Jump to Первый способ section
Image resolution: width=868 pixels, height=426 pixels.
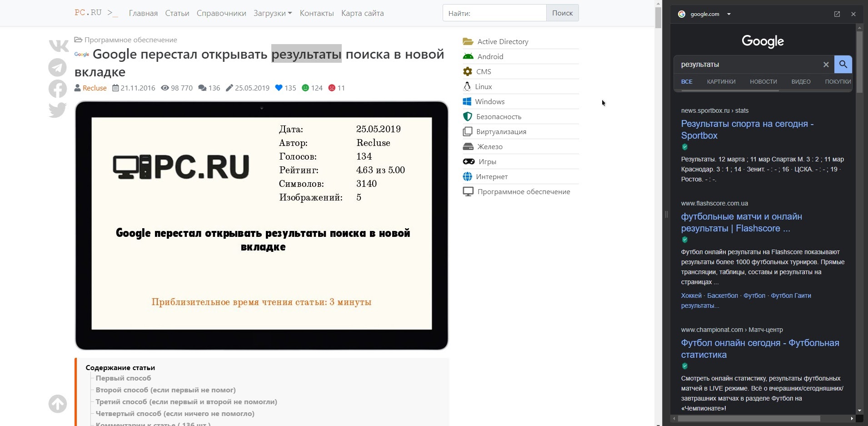pos(123,378)
